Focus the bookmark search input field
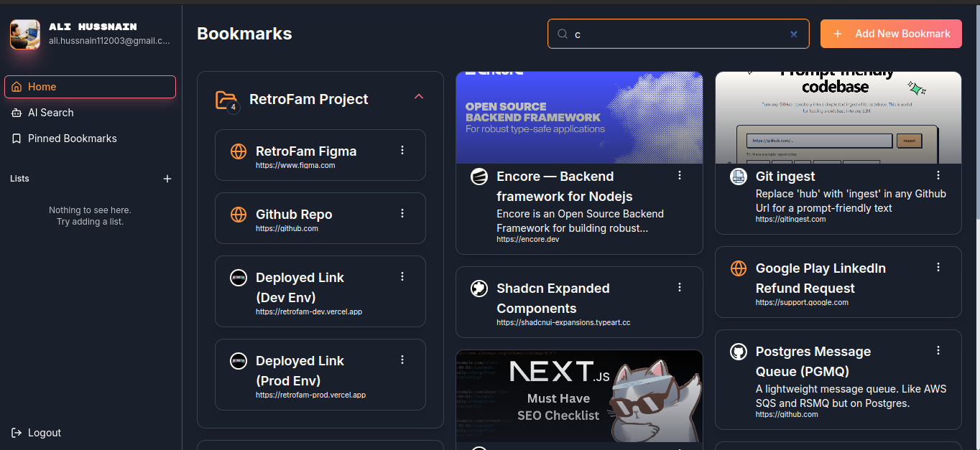The width and height of the screenshot is (980, 450). click(x=678, y=34)
